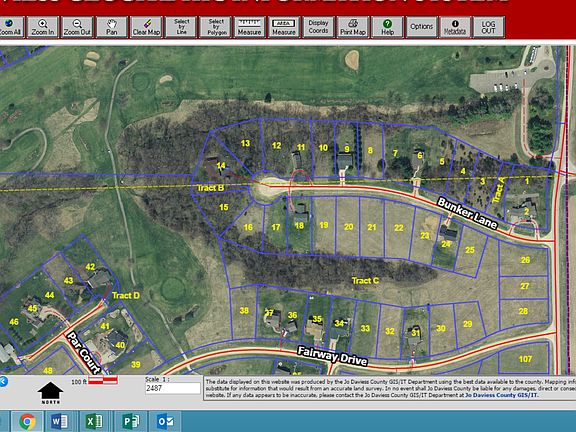This screenshot has width=576, height=432.
Task: Click the Scale value input field
Action: tap(173, 388)
